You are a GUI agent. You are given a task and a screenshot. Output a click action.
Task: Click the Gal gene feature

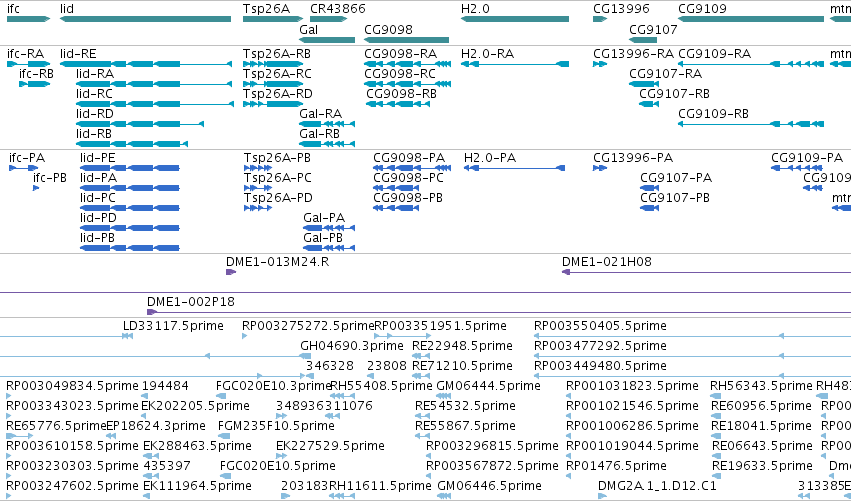click(x=327, y=40)
